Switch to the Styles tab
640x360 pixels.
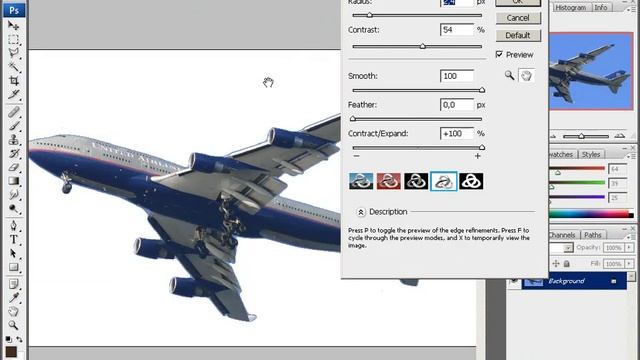591,154
